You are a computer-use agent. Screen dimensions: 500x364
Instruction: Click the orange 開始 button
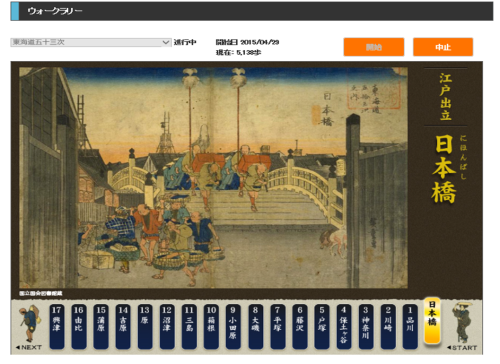pos(374,47)
